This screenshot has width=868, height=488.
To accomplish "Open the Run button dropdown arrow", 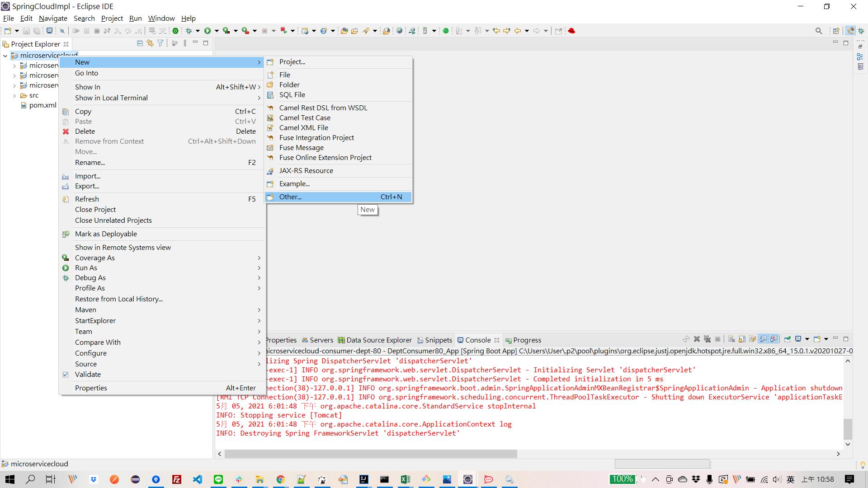I will coord(217,31).
